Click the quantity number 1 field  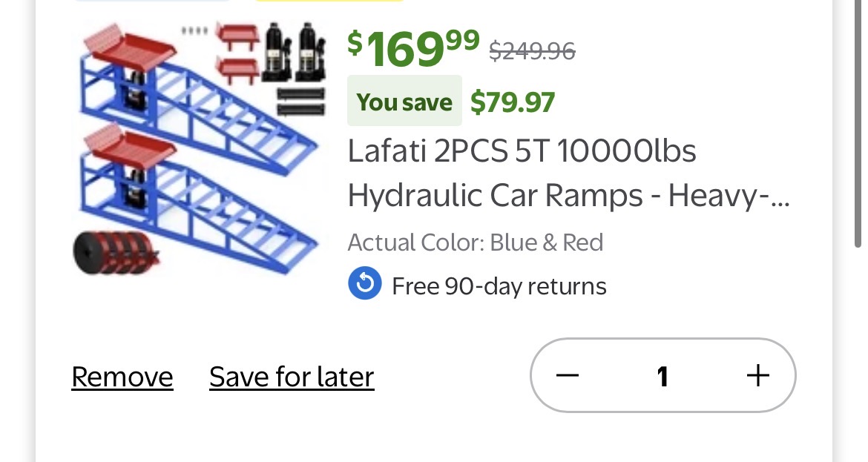coord(662,377)
